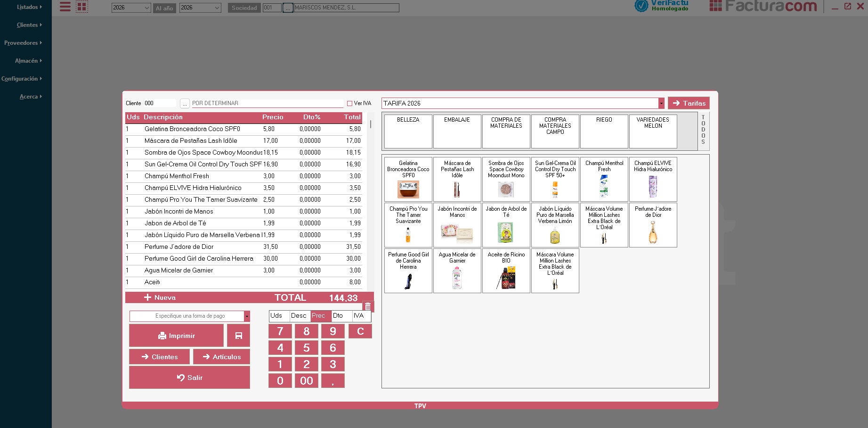Open the year dropdown right of 'Al año'
The width and height of the screenshot is (868, 428).
pos(200,8)
